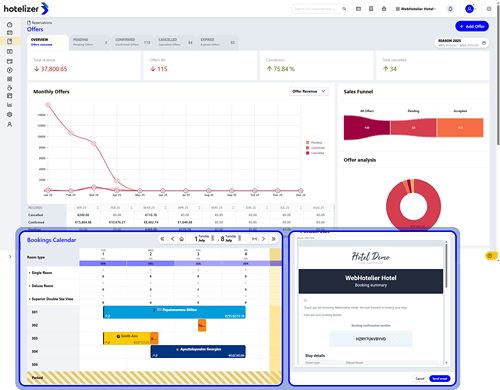This screenshot has height=390, width=500.
Task: Click the booking confirmation number code
Action: (x=371, y=339)
